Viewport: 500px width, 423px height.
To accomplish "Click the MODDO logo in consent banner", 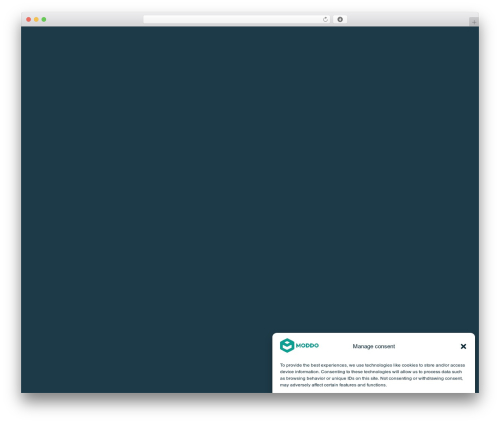I will [x=299, y=345].
